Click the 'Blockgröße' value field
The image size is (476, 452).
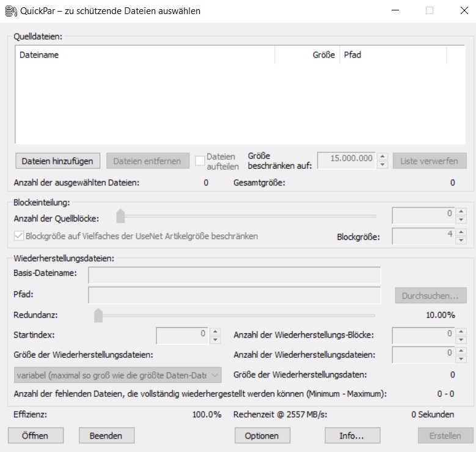tap(423, 236)
